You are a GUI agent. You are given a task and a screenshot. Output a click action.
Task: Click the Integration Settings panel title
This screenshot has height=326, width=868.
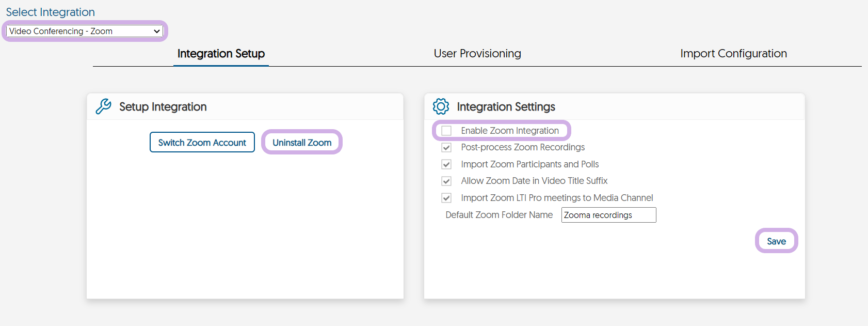tap(506, 107)
